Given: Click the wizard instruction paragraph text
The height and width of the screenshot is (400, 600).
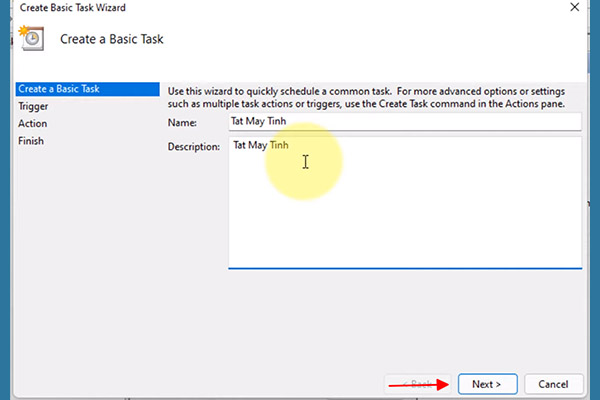Looking at the screenshot, I should (x=366, y=98).
